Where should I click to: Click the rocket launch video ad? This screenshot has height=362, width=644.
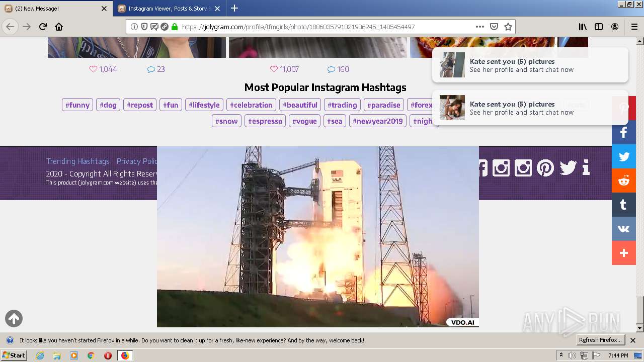(318, 237)
